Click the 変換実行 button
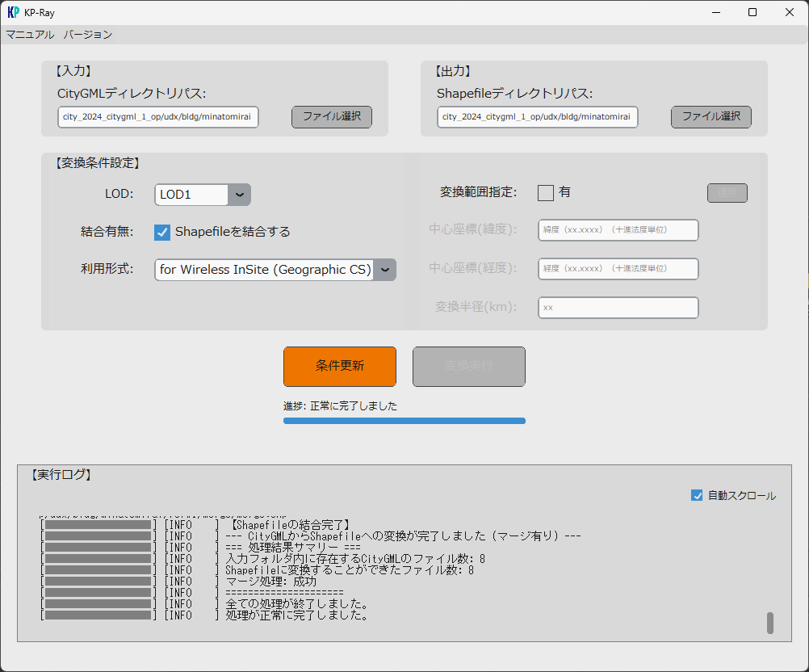This screenshot has height=672, width=809. tap(468, 366)
